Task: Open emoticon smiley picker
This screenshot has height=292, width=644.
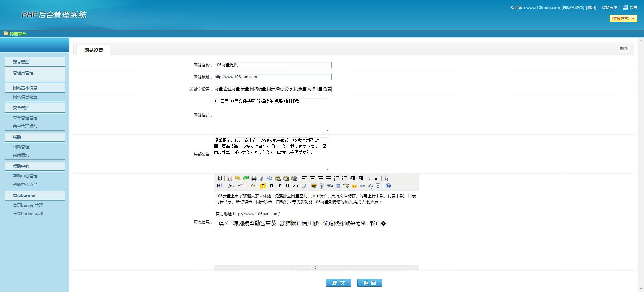Action: (x=354, y=186)
